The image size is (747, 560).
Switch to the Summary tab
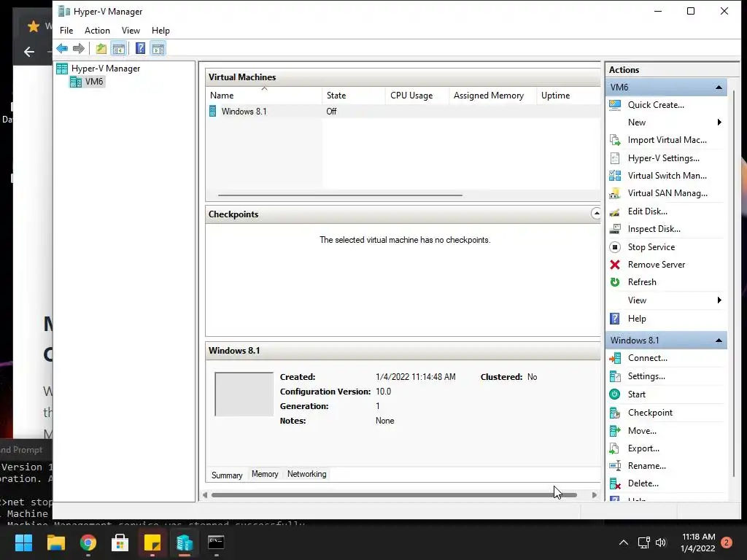227,475
